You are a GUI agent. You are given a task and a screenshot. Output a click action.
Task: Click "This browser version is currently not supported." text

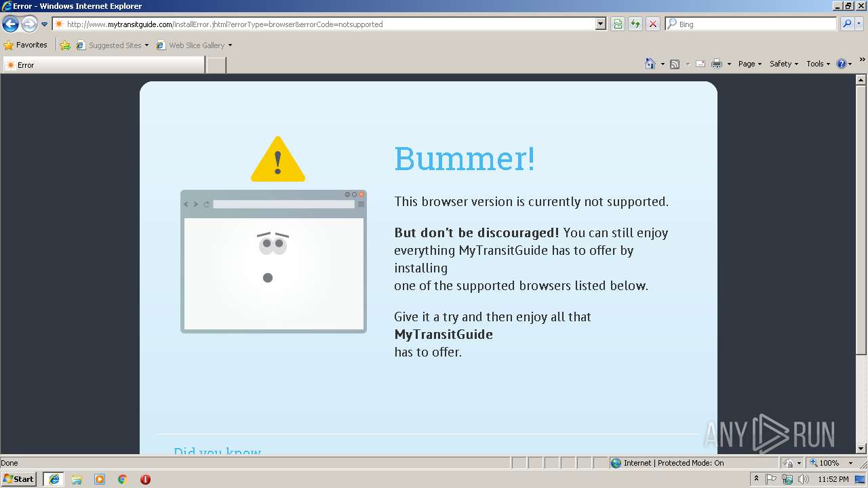[532, 201]
